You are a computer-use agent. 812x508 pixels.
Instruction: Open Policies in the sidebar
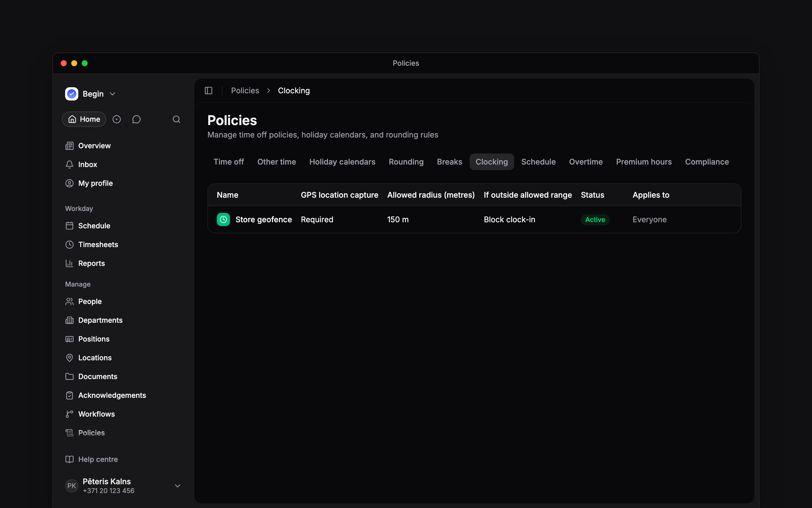(123, 433)
